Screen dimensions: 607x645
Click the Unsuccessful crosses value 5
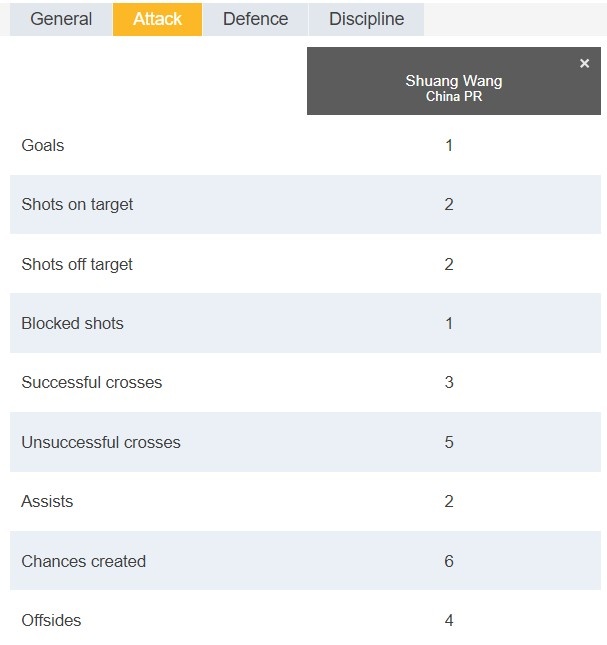pos(449,442)
